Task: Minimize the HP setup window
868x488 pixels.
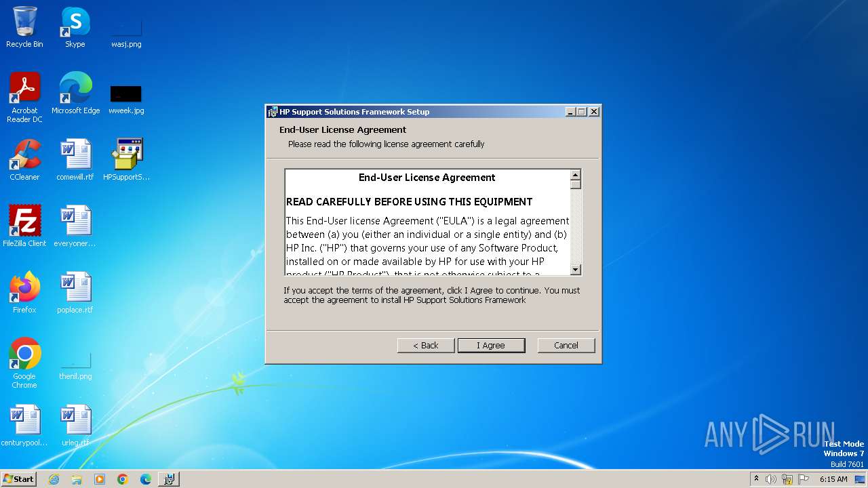Action: click(570, 112)
